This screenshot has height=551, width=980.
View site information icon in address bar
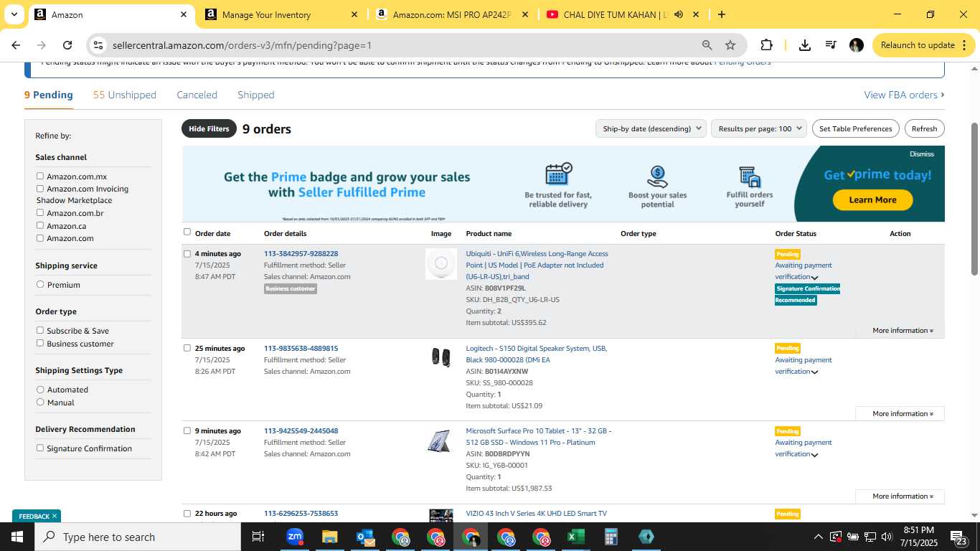(x=98, y=45)
